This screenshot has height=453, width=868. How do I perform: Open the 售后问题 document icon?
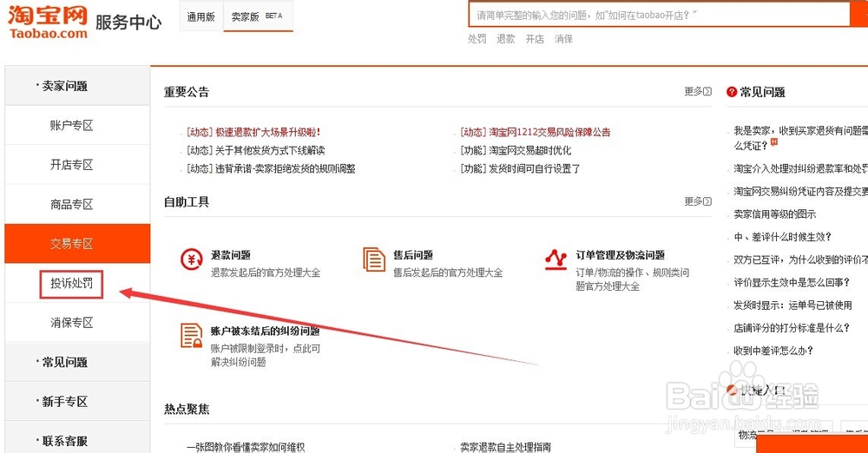pos(373,259)
